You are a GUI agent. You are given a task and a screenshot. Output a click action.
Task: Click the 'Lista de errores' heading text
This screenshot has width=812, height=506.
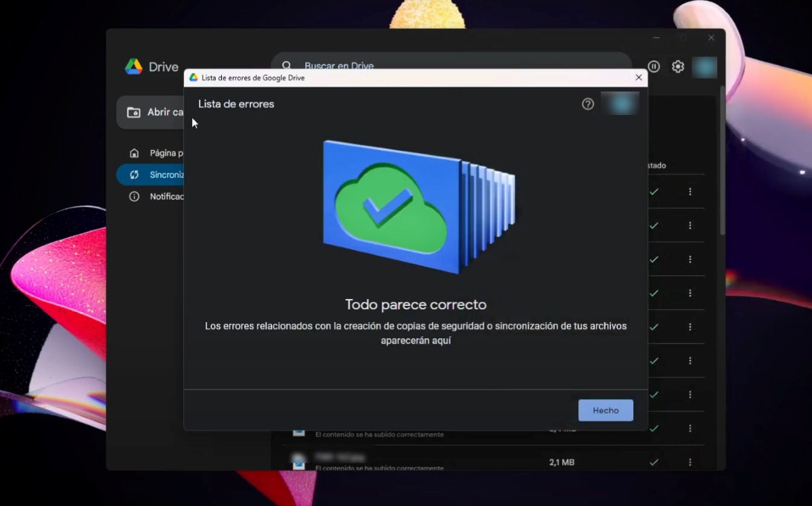(236, 104)
